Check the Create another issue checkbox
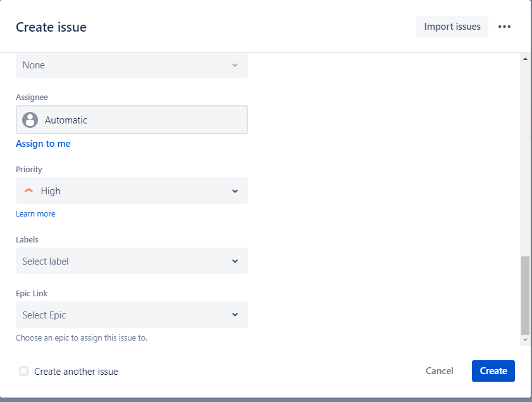This screenshot has height=402, width=532. [24, 371]
